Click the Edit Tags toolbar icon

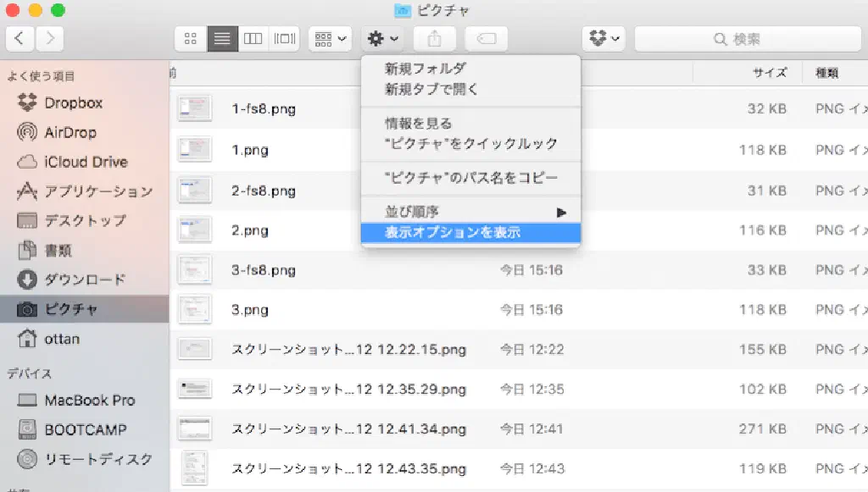487,38
